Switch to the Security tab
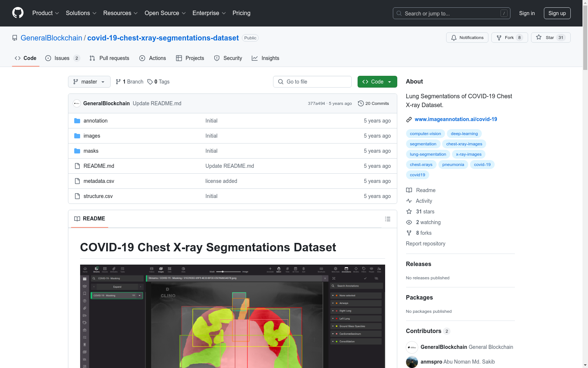Viewport: 588px width, 368px height. [228, 58]
